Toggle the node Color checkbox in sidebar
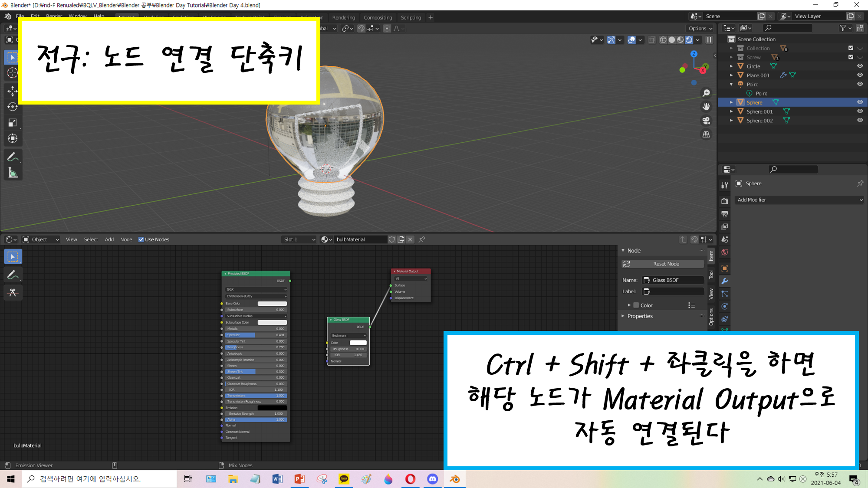This screenshot has height=488, width=868. [636, 305]
